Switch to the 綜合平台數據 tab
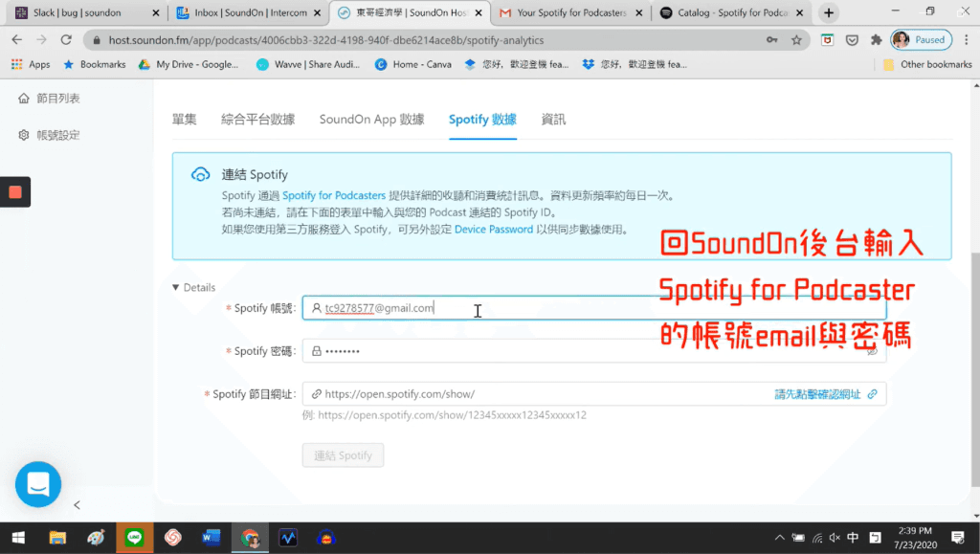The image size is (980, 554). pos(258,120)
